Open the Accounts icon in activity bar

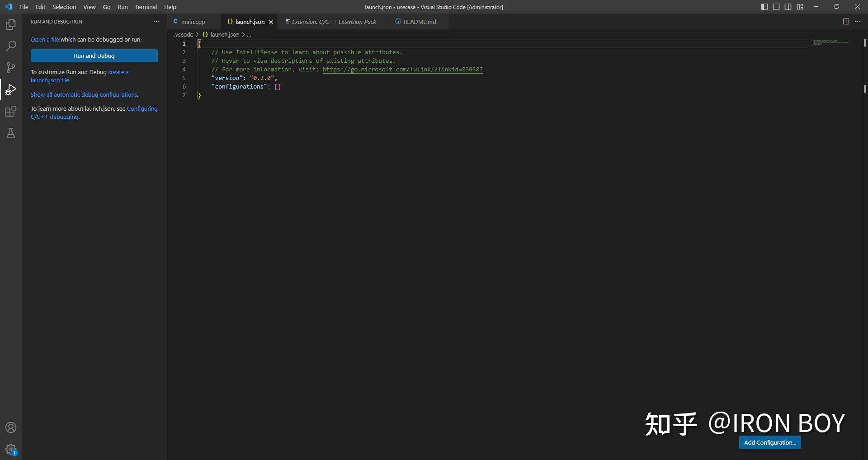10,427
